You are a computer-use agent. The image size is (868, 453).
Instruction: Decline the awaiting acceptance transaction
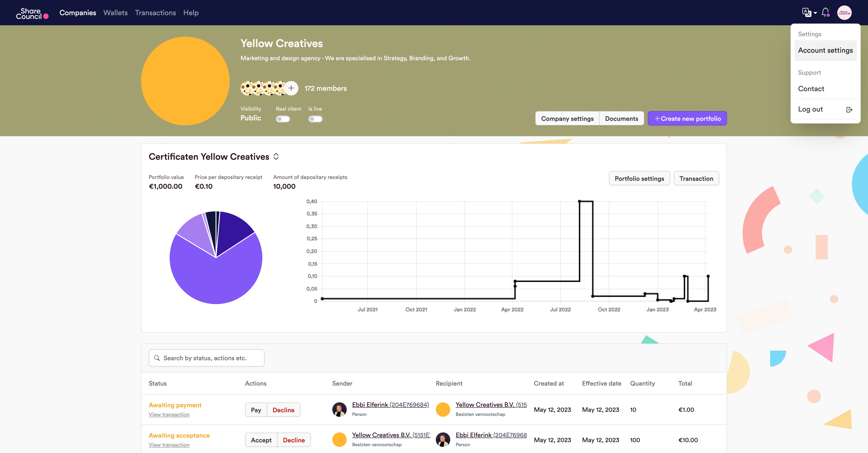[294, 440]
